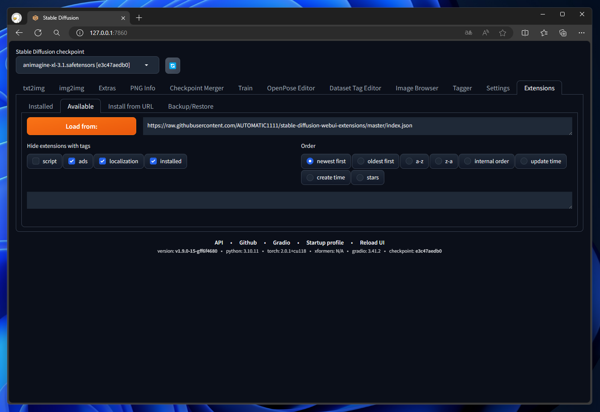Sort extensions by create time
The image size is (600, 412).
pos(326,178)
